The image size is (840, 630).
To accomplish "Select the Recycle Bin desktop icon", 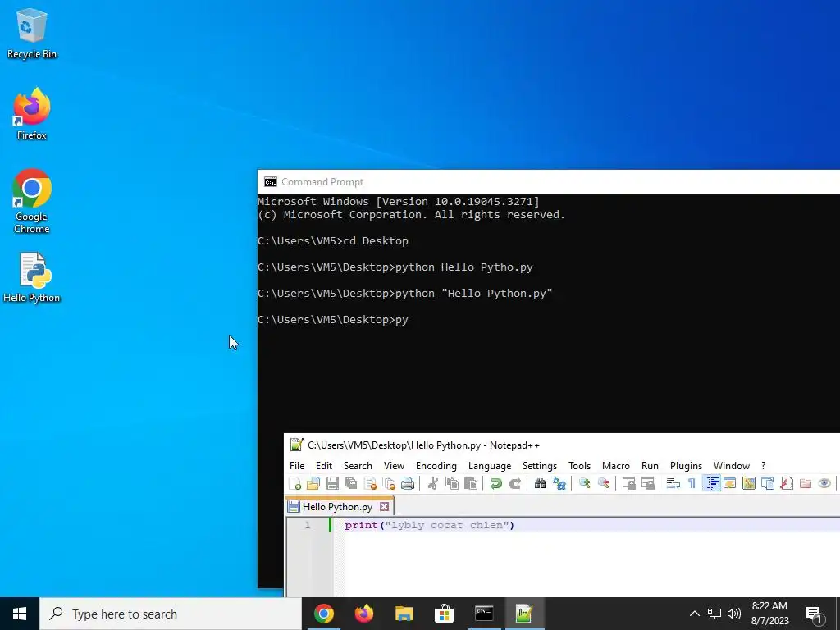I will (32, 33).
